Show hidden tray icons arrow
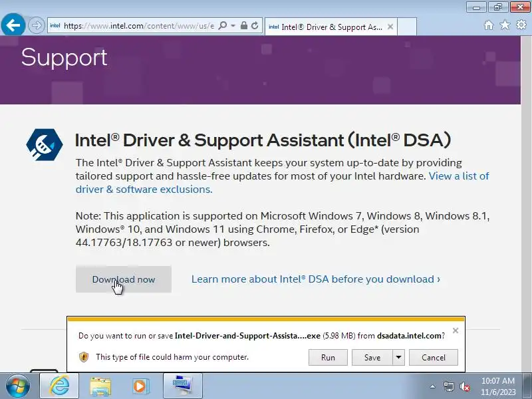The image size is (532, 399). [432, 386]
